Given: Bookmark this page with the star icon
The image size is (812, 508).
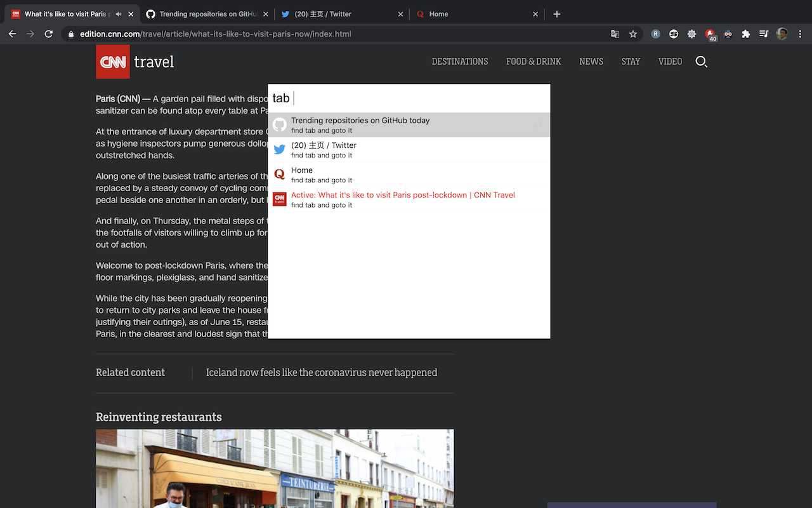Looking at the screenshot, I should 632,34.
